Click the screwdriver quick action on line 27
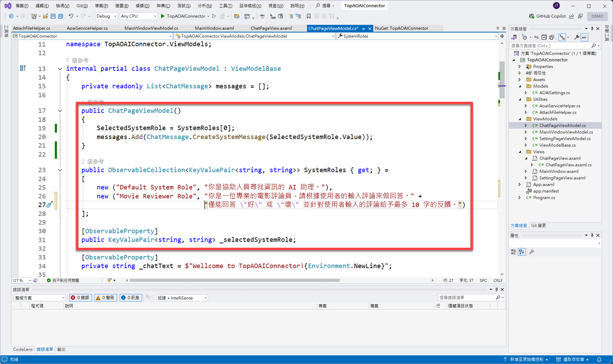Screen dimensions: 613x364 point(49,205)
